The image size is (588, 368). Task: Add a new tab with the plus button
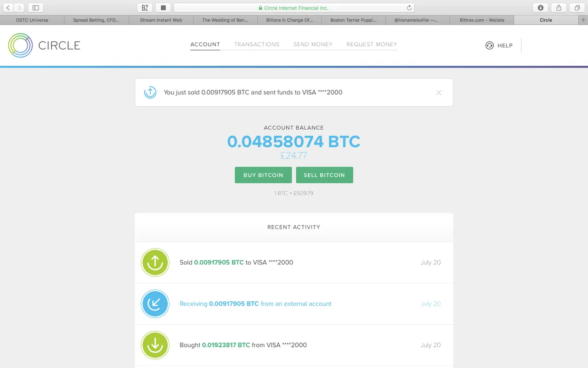tap(583, 20)
